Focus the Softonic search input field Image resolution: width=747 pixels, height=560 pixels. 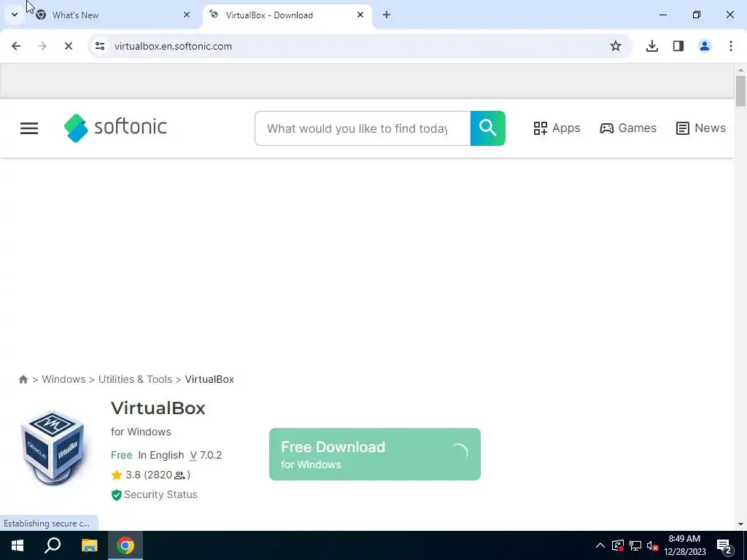tap(363, 128)
